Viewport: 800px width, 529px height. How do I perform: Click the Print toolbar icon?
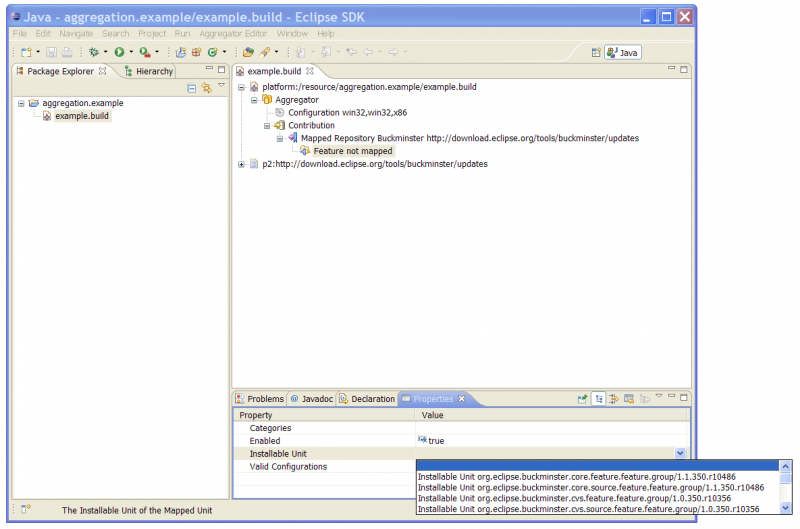point(67,52)
